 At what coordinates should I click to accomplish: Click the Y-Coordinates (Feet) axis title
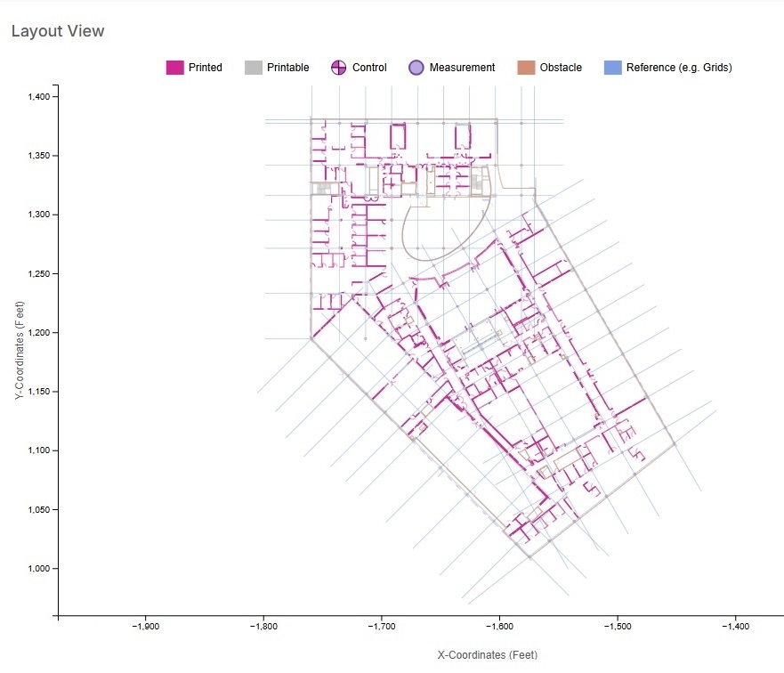point(19,350)
